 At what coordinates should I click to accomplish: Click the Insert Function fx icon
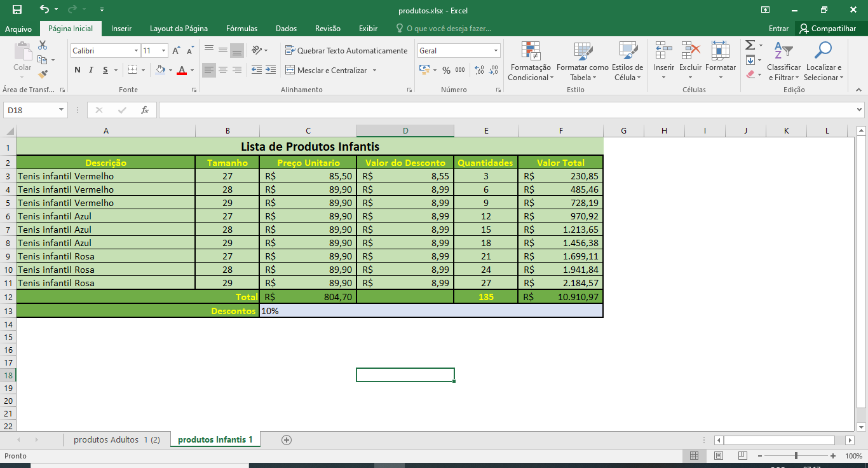[x=145, y=110]
